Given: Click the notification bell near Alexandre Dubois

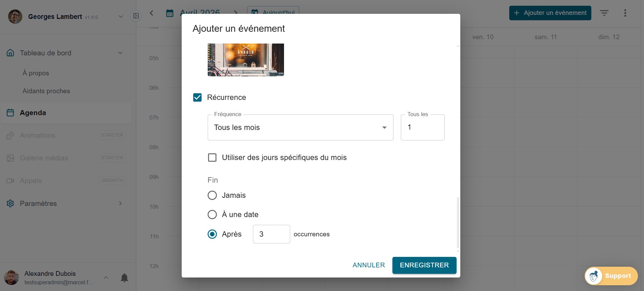Looking at the screenshot, I should [124, 277].
